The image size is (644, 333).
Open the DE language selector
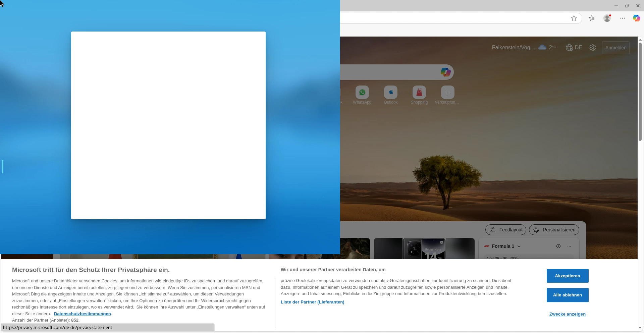pos(574,48)
